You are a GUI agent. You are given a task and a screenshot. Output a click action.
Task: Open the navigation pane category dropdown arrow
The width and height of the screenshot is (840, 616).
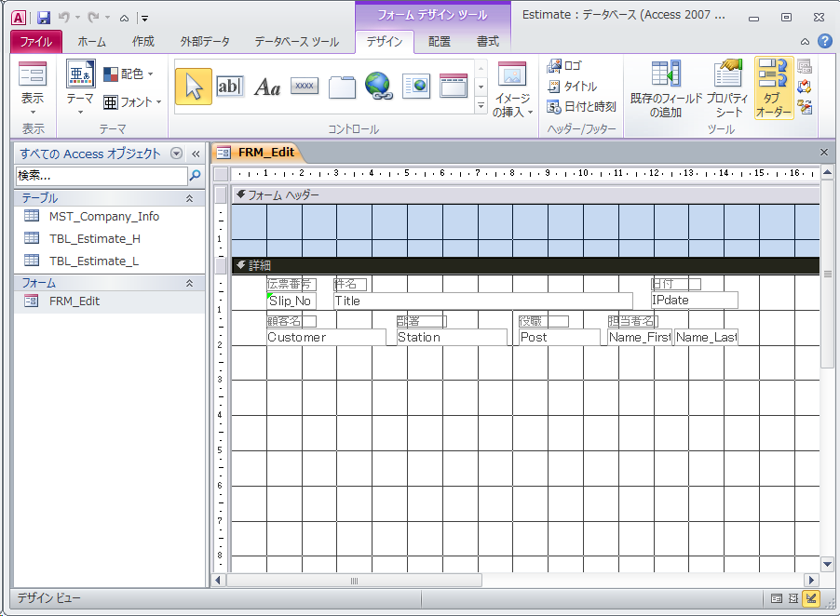pyautogui.click(x=176, y=154)
